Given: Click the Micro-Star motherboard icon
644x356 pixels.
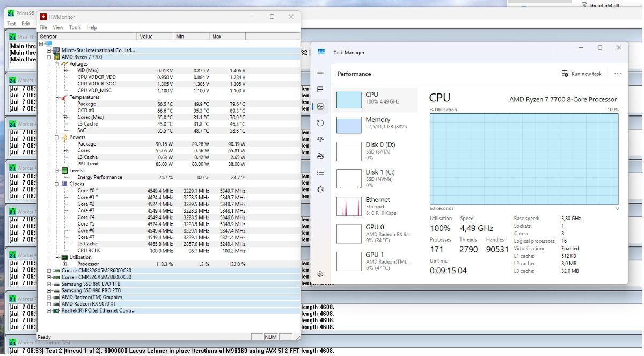Looking at the screenshot, I should [56, 50].
